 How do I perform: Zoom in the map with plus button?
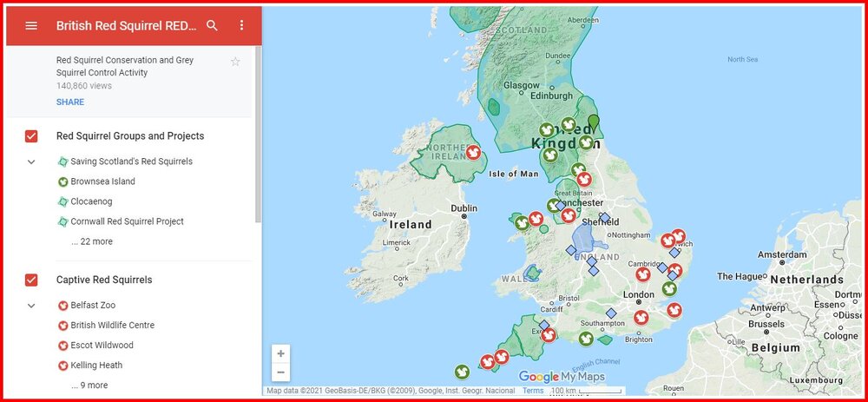pyautogui.click(x=280, y=354)
